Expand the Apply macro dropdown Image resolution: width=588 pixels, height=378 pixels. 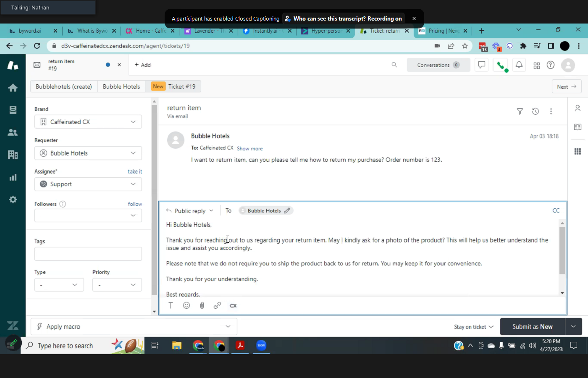[134, 326]
